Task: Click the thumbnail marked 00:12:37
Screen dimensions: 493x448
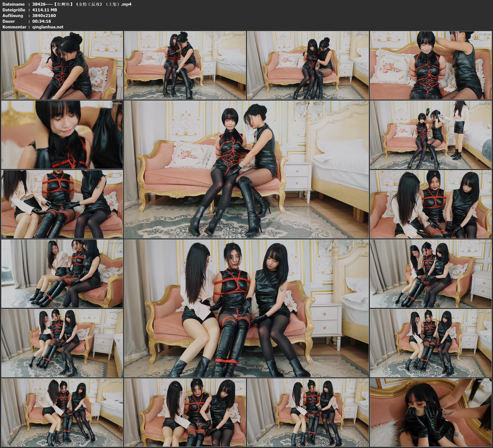Action: [431, 135]
